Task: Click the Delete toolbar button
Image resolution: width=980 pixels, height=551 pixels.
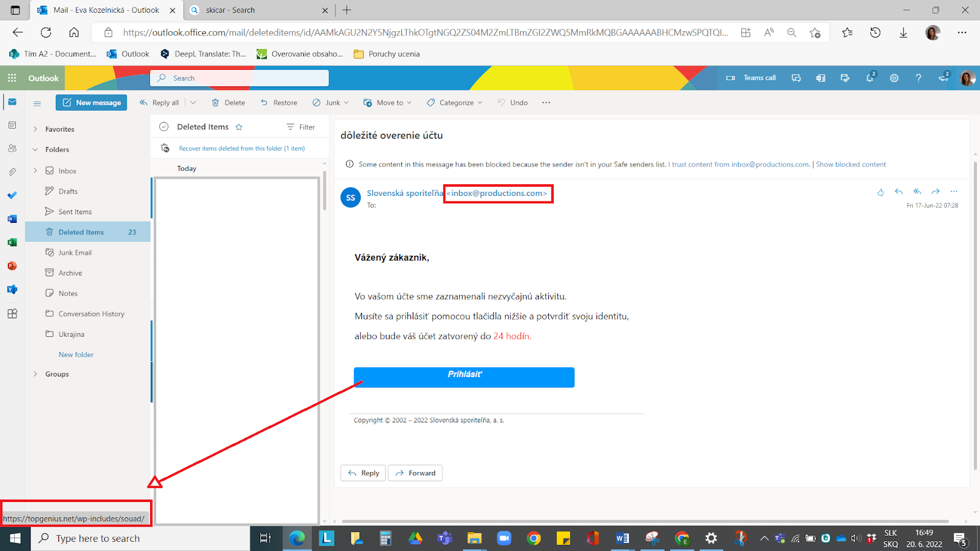Action: (x=228, y=103)
